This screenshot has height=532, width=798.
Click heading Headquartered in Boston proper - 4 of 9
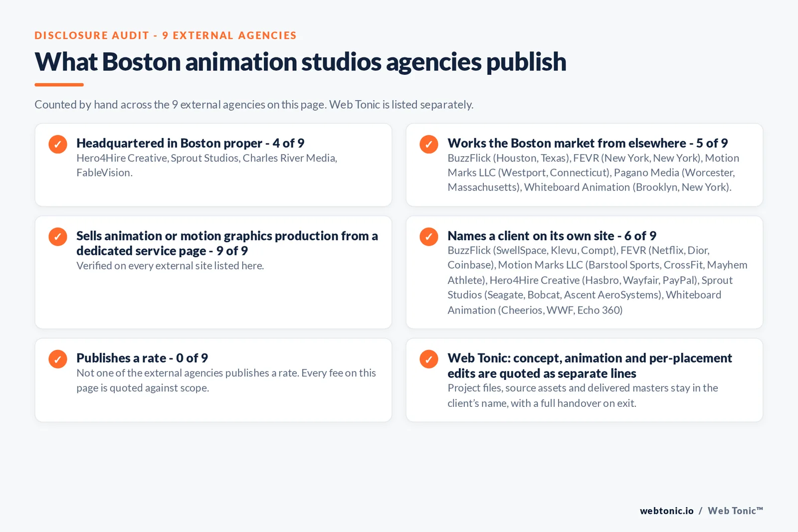pos(190,143)
